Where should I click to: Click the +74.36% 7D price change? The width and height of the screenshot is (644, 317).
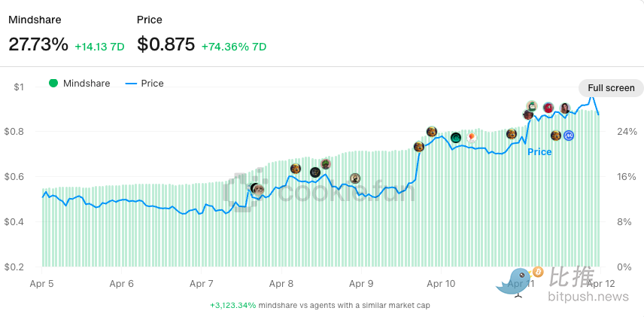(x=233, y=47)
